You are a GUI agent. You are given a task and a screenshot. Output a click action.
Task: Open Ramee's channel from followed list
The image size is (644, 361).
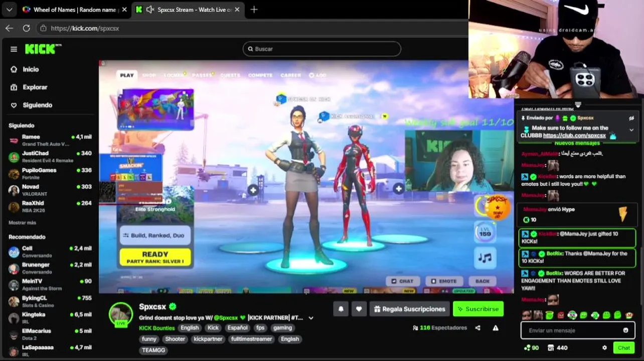(x=50, y=140)
